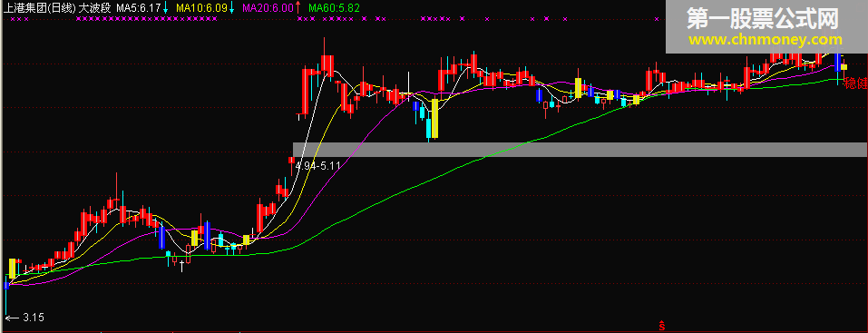
Task: Click the last yellow candle at chart's right edge
Action: [844, 67]
